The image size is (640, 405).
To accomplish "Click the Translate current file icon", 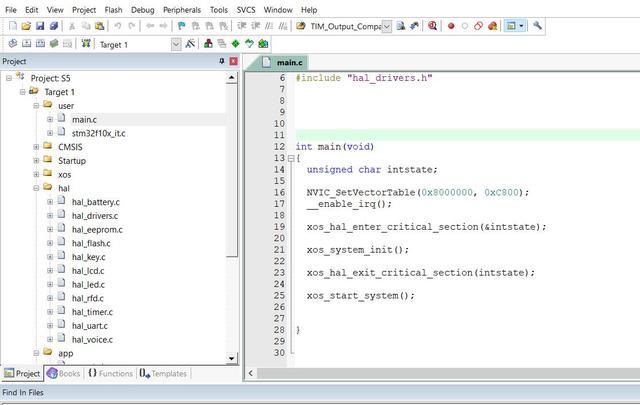I will [13, 43].
